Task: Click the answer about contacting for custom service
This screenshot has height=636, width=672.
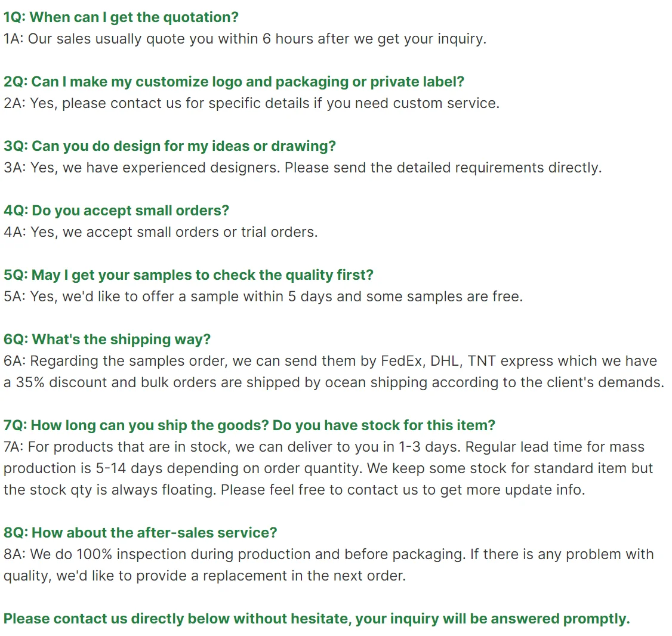Action: click(251, 103)
